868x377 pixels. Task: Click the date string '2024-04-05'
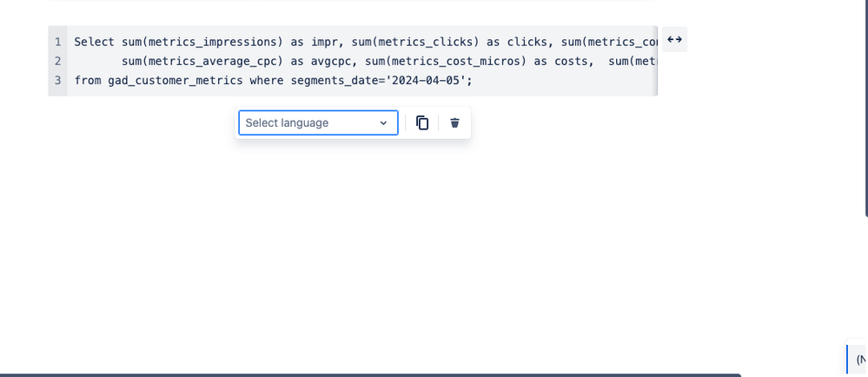(x=426, y=80)
